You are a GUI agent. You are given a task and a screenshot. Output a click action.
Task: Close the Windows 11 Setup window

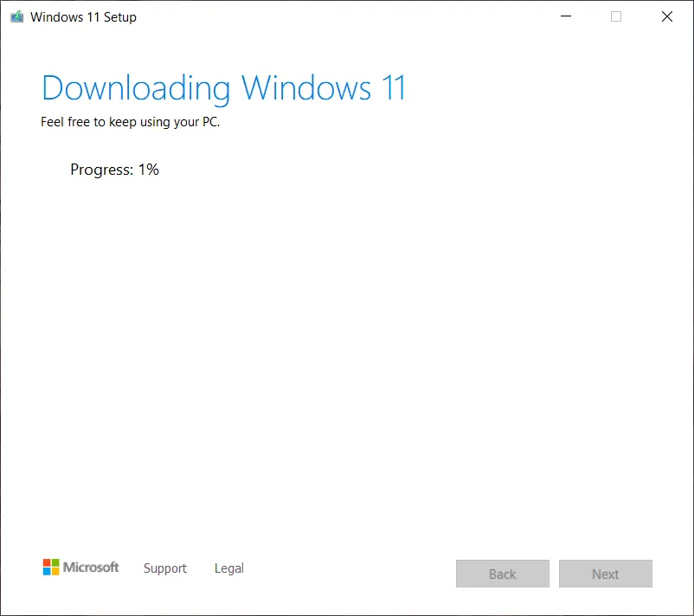pyautogui.click(x=666, y=16)
